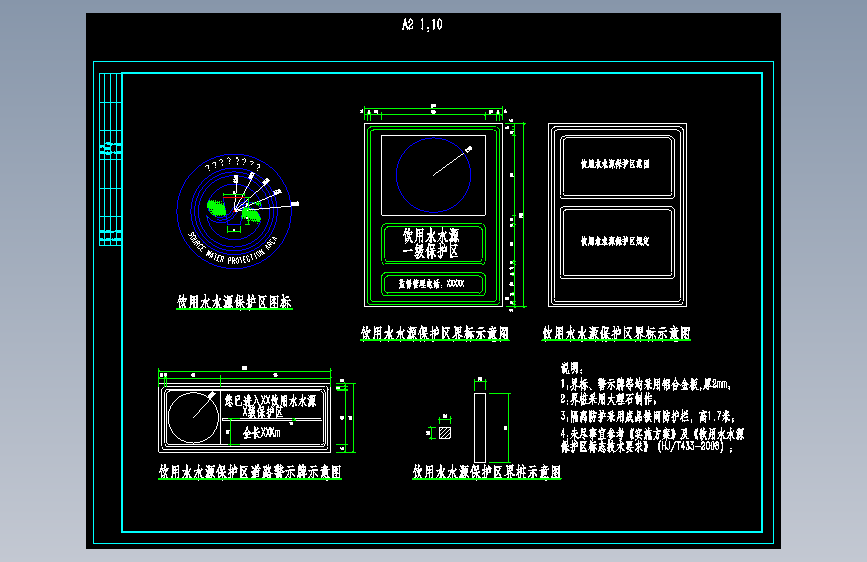Screen dimensions: 867x562
Task: Select the tall boundary pile elevation rectangle
Action: (480, 428)
